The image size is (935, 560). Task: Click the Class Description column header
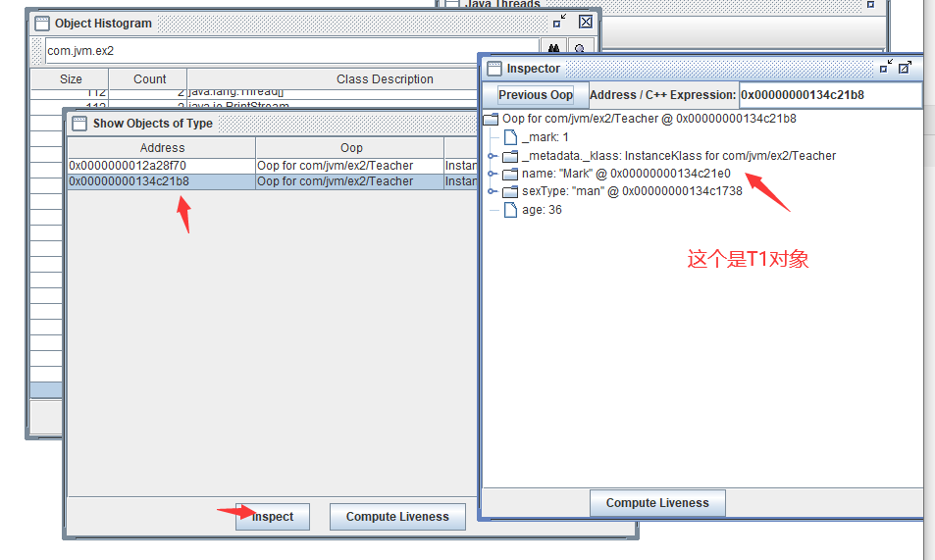pyautogui.click(x=385, y=79)
